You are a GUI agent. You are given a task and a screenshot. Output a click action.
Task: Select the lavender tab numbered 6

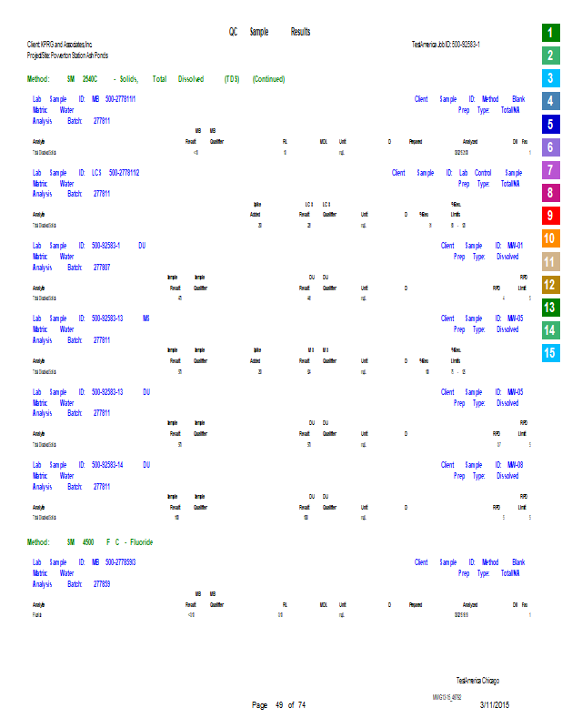click(550, 147)
